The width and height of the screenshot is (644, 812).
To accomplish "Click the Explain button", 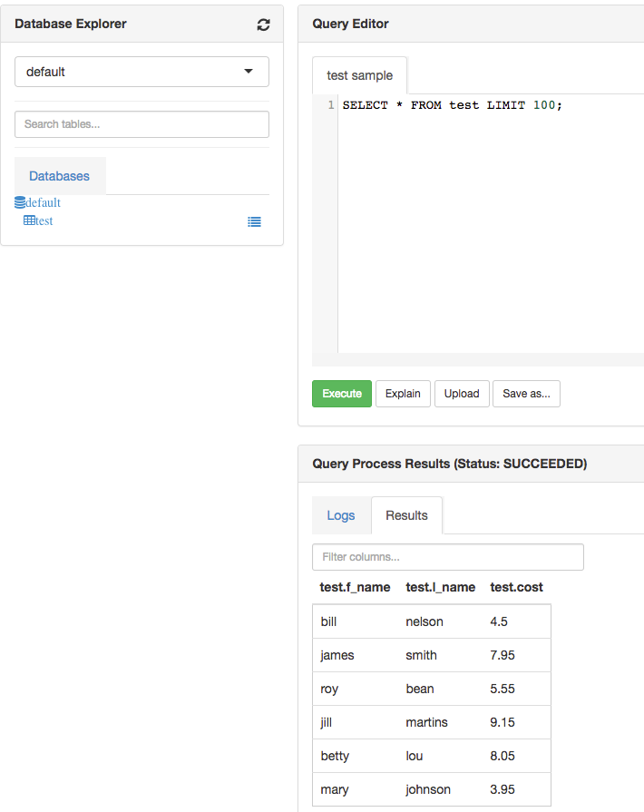I will pyautogui.click(x=403, y=394).
